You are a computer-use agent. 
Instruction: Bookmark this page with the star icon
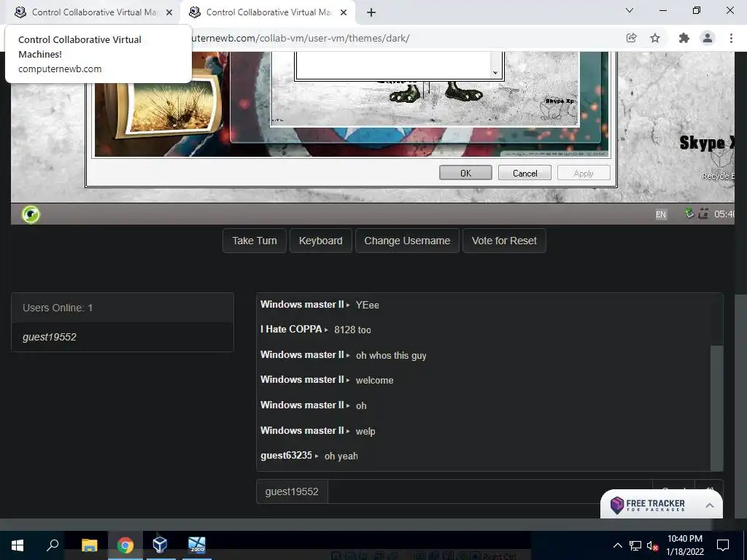[655, 38]
